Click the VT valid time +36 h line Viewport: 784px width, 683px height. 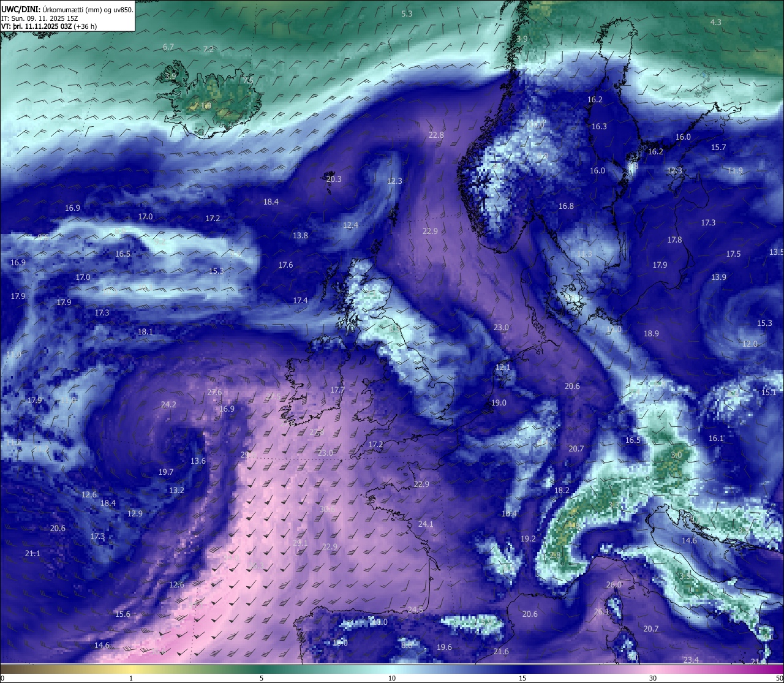pyautogui.click(x=50, y=26)
